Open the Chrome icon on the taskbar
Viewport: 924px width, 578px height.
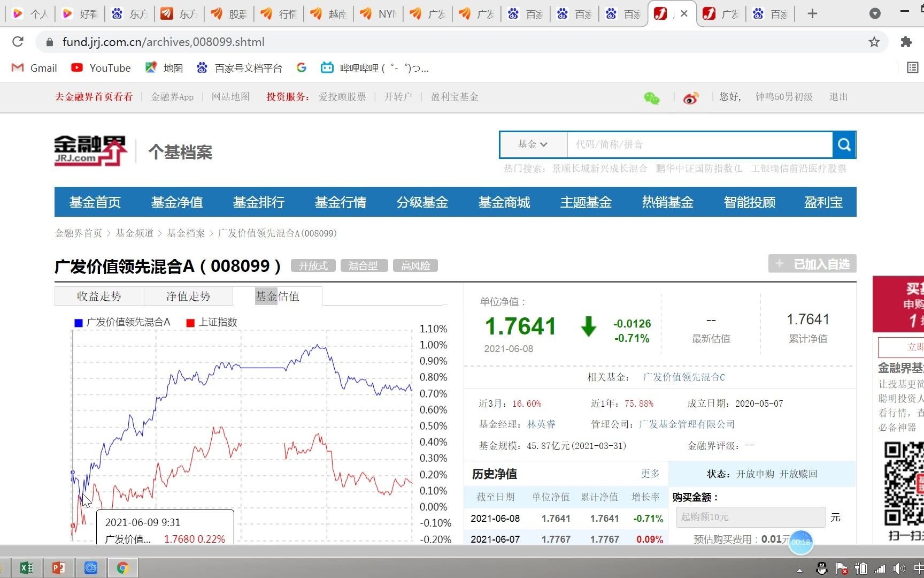point(122,568)
